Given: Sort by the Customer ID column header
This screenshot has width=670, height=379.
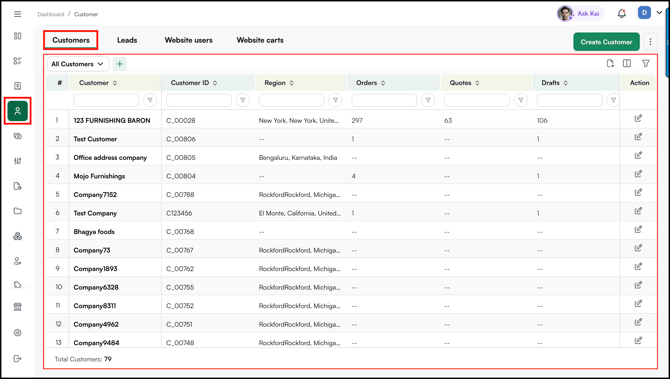Looking at the screenshot, I should point(194,83).
